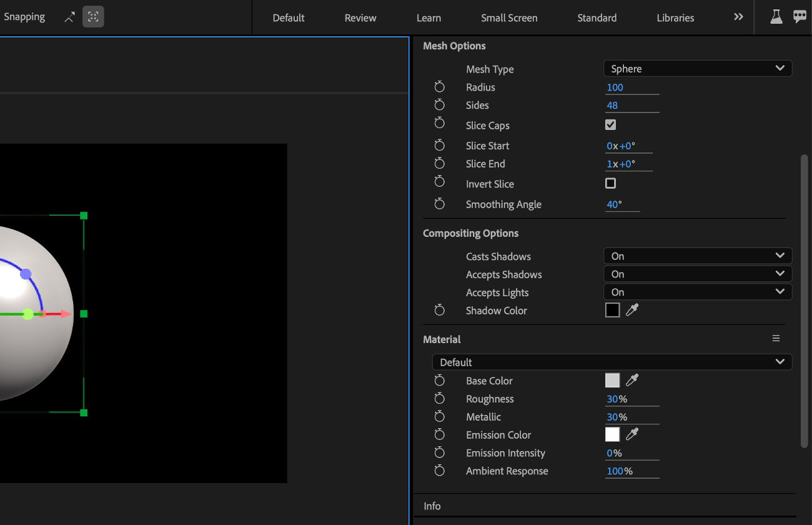
Task: Click the Emission Intensity stopwatch icon
Action: [440, 452]
